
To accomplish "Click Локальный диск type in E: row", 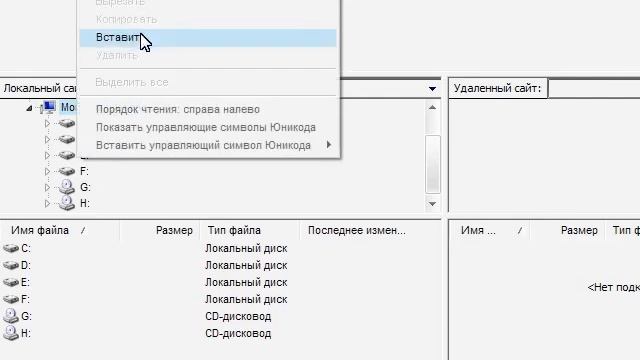I will pos(246,282).
